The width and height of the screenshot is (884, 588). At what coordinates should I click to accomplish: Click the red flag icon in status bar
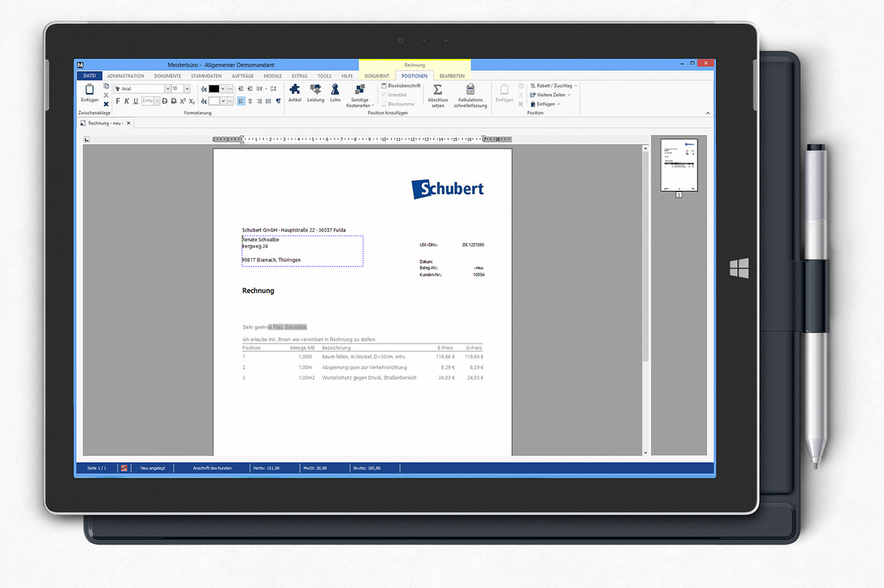click(125, 468)
